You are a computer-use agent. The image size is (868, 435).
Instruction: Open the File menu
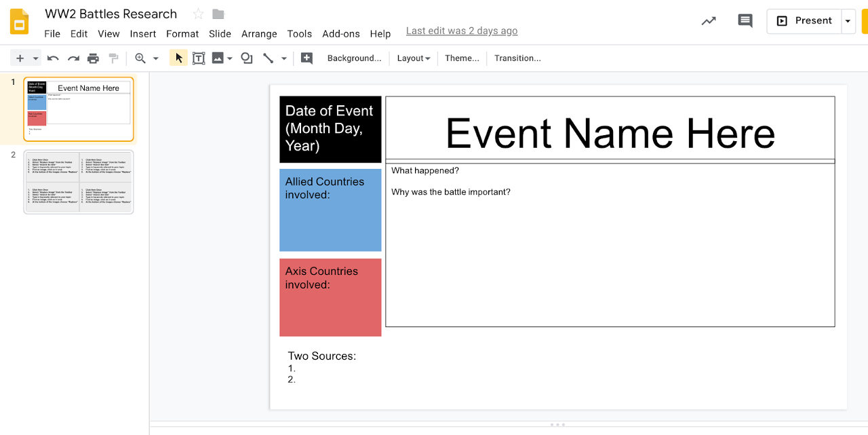[52, 33]
